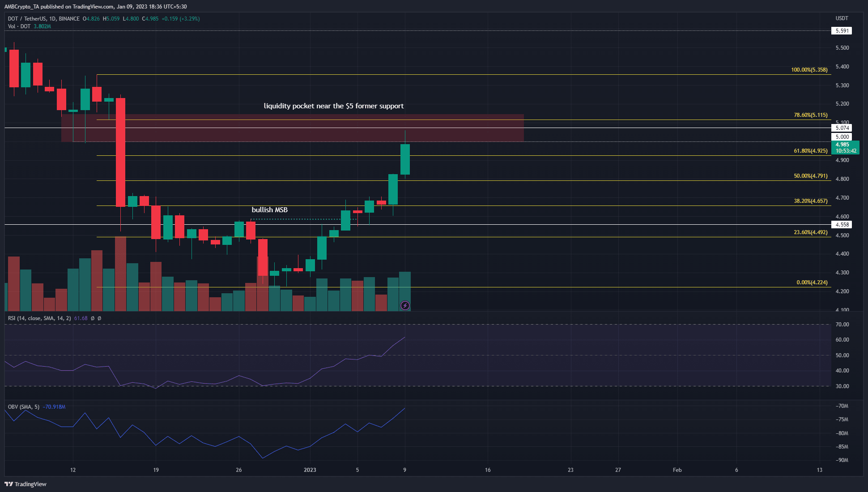
Task: Click the +0.159 (+3.29%) change value
Action: (180, 19)
